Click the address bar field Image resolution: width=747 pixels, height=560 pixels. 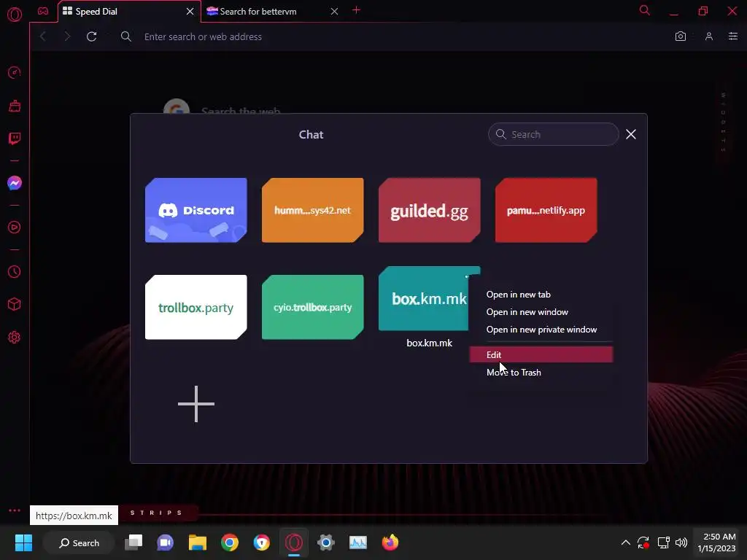tap(391, 36)
